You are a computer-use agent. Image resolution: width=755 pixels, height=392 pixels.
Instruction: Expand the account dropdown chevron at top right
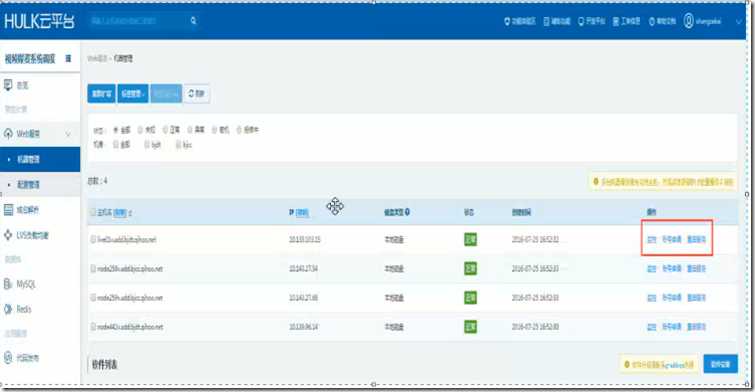(739, 22)
